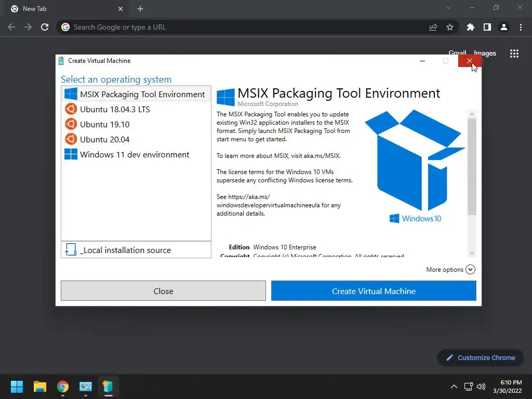Image resolution: width=532 pixels, height=399 pixels.
Task: Open Chrome three-dot menu
Action: (x=521, y=27)
